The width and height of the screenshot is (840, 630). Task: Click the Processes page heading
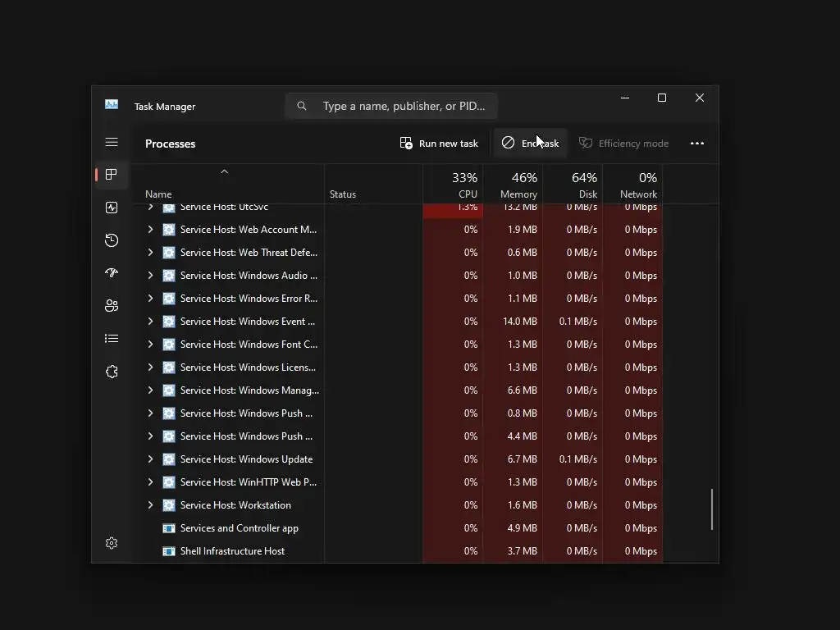pos(171,144)
